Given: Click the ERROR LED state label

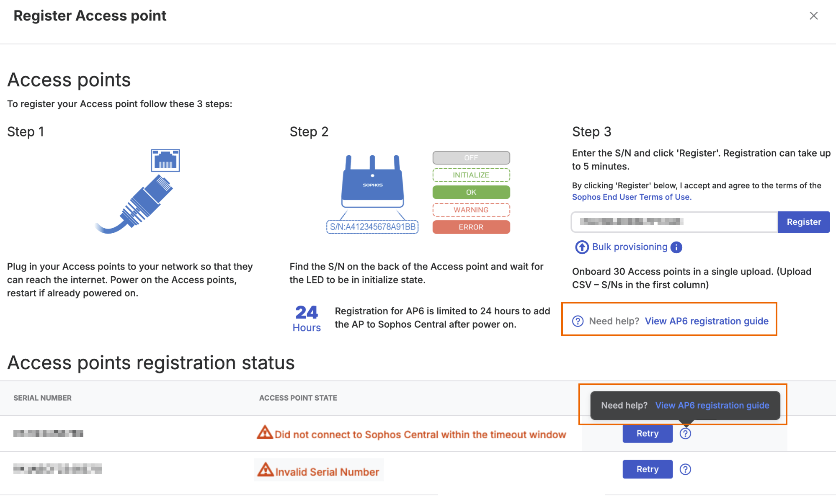Looking at the screenshot, I should pyautogui.click(x=471, y=227).
